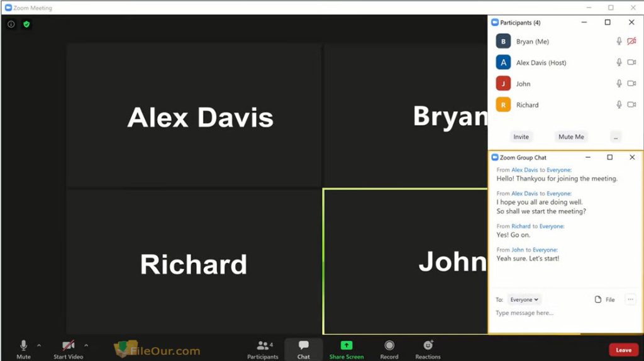Click the Mute Me button
644x361 pixels.
click(571, 136)
